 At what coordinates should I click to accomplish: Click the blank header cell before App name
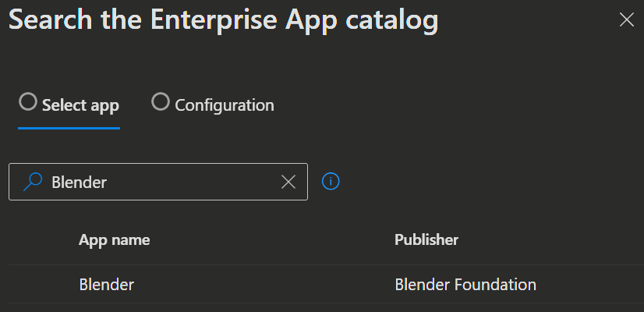tap(43, 240)
